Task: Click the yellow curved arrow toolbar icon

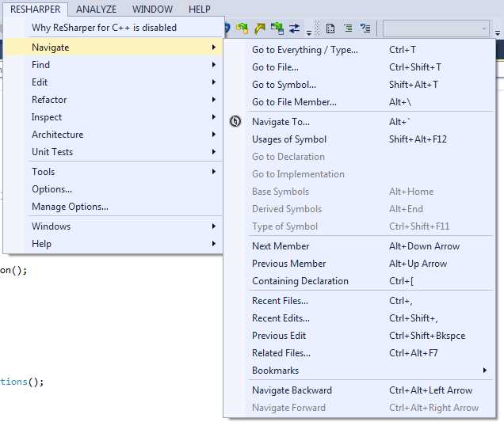Action: click(x=259, y=29)
